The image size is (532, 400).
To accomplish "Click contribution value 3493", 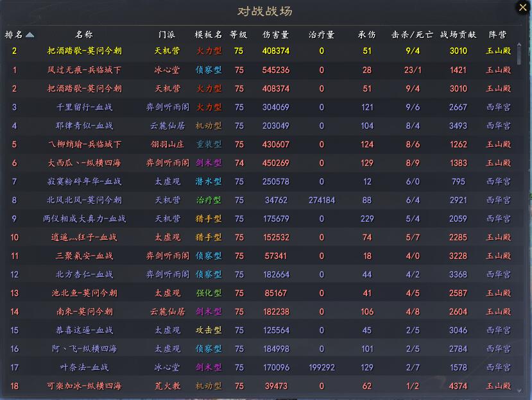I will (x=458, y=126).
